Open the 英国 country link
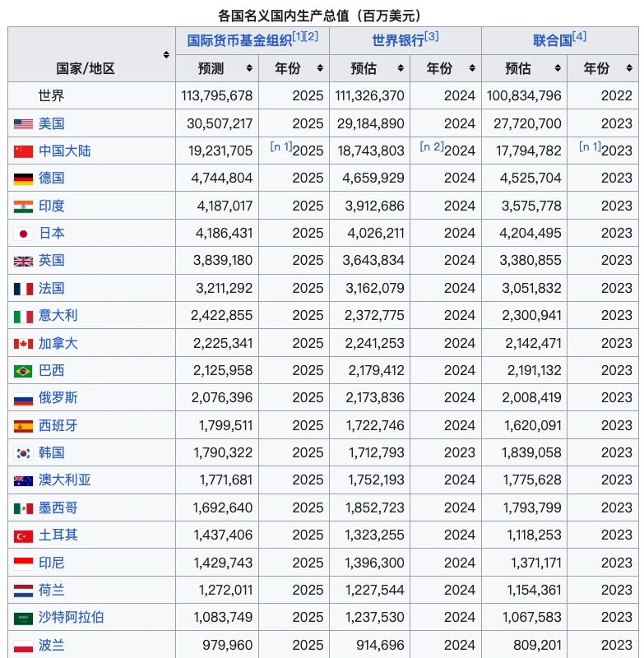 52,261
